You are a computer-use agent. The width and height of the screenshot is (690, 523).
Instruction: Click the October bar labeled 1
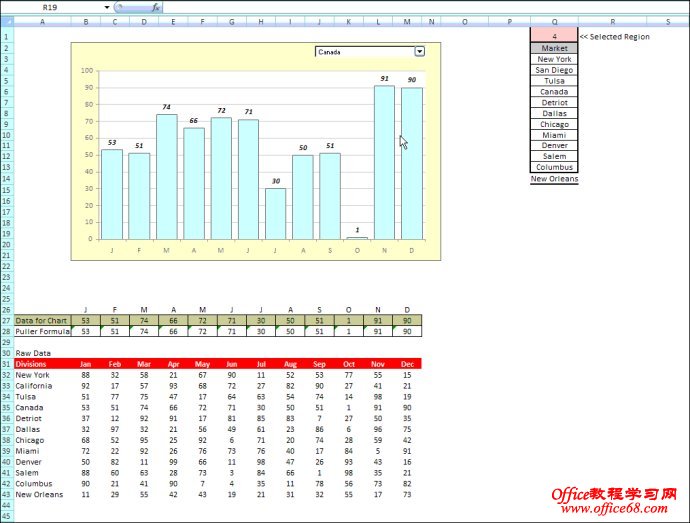357,238
